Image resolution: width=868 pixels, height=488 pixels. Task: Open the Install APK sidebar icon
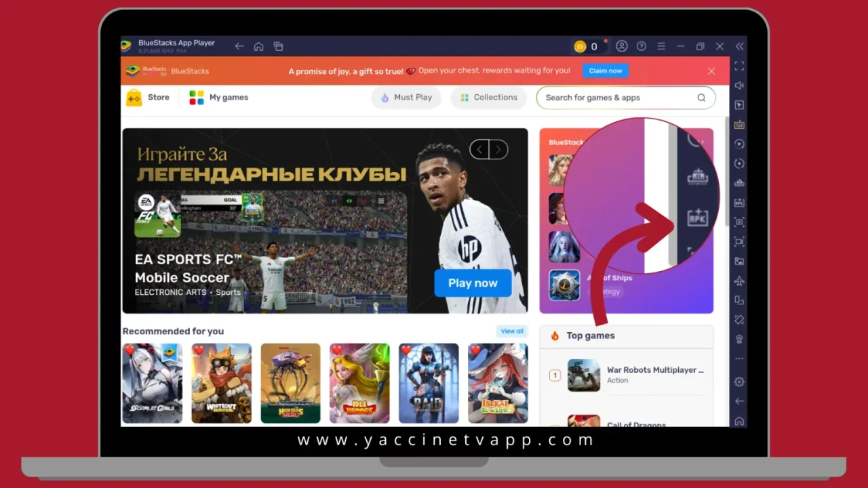(739, 202)
